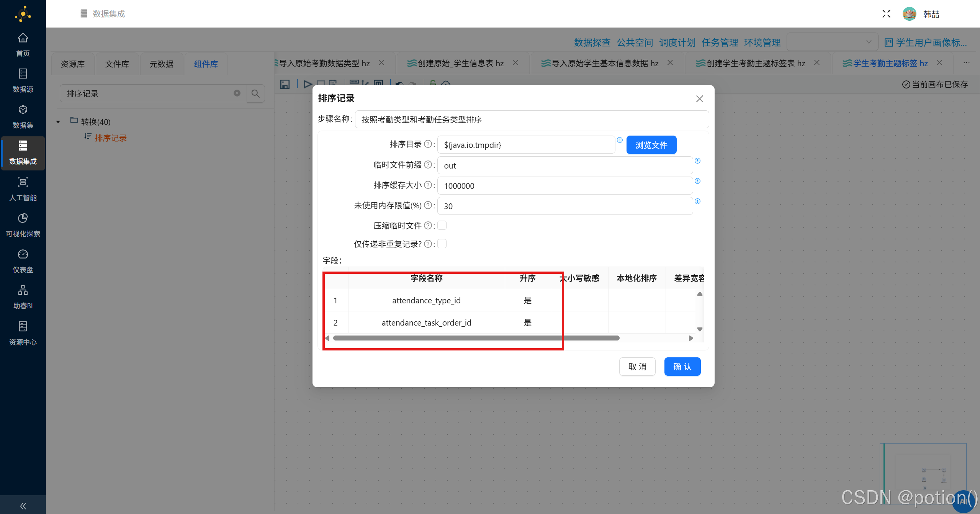
Task: Open the 环境管理 link
Action: coord(762,43)
